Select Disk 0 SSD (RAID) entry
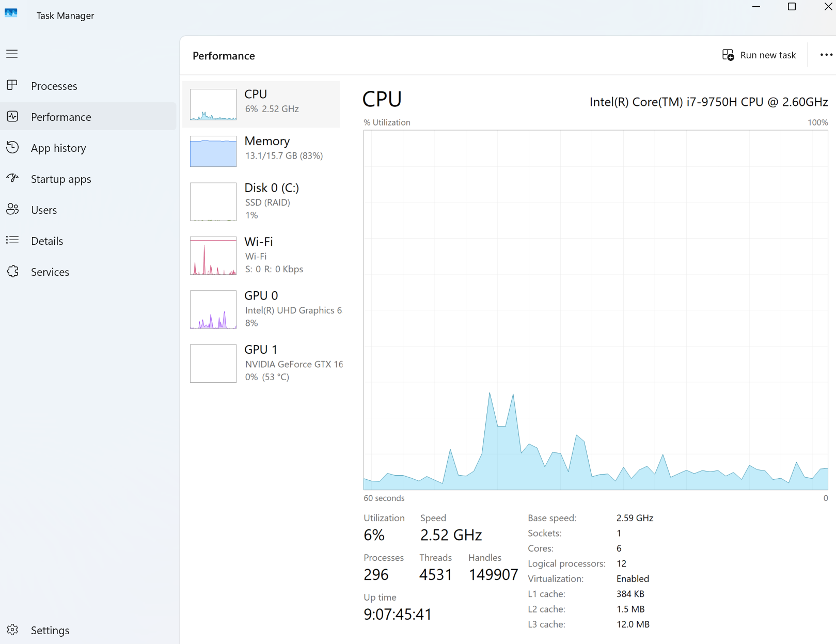 click(261, 201)
